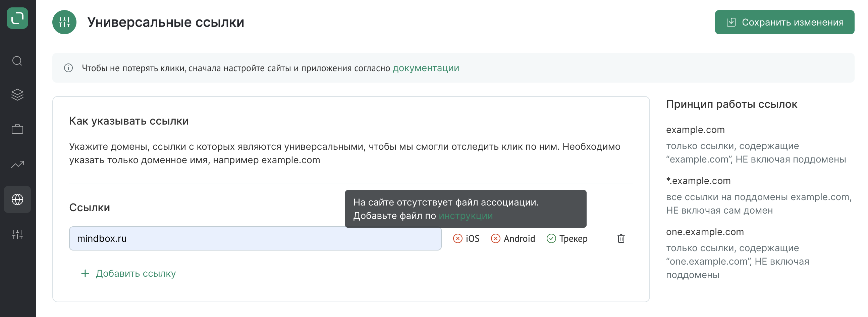The width and height of the screenshot is (868, 317).
Task: Click the plus icon before Добавить ссылку
Action: click(x=85, y=273)
